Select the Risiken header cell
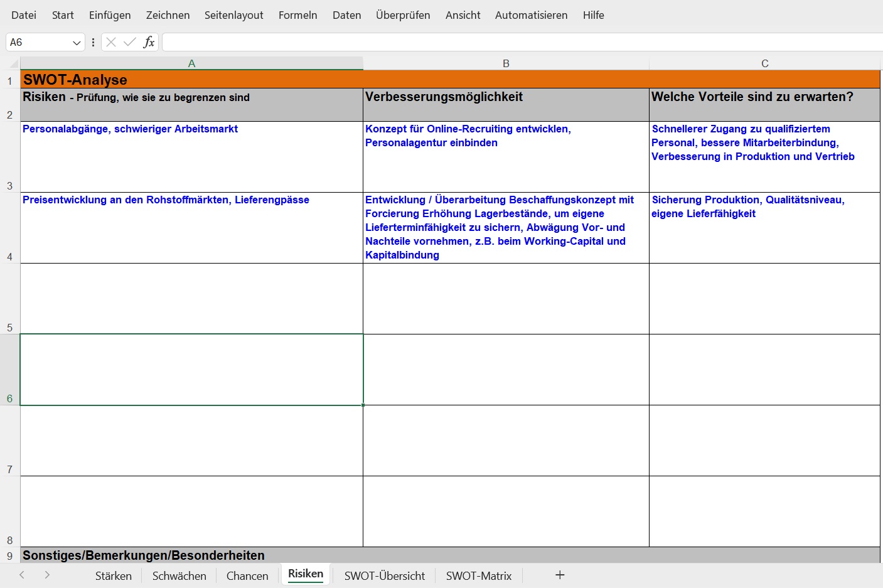The image size is (883, 588). point(191,105)
